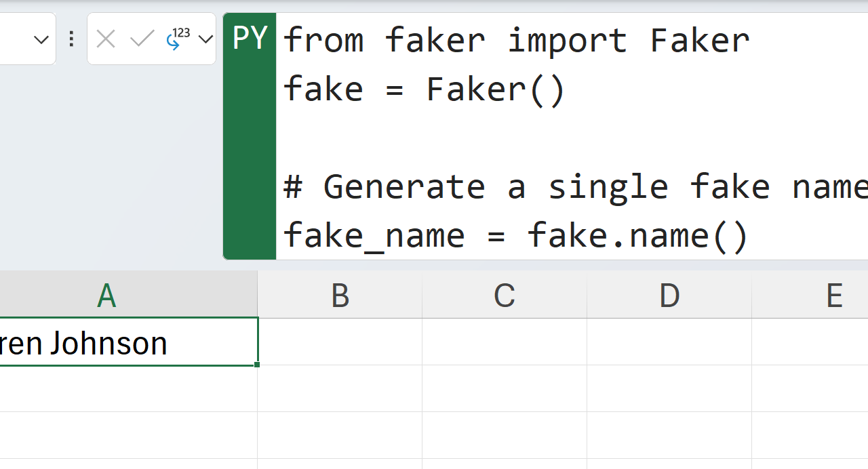Click the 'from faker import Faker' code line
The width and height of the screenshot is (868, 469).
pos(515,40)
